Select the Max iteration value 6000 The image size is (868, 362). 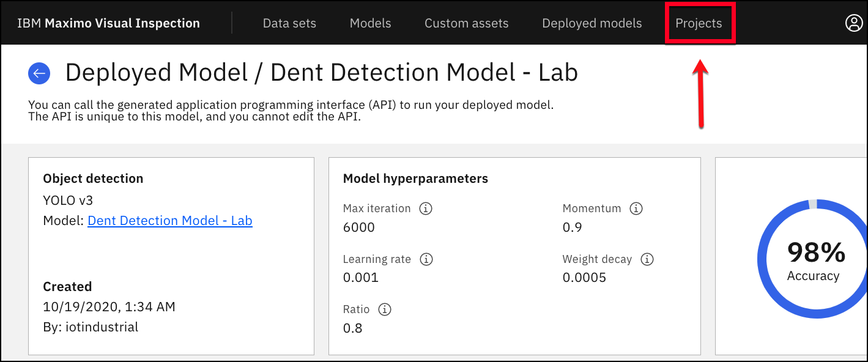(359, 227)
